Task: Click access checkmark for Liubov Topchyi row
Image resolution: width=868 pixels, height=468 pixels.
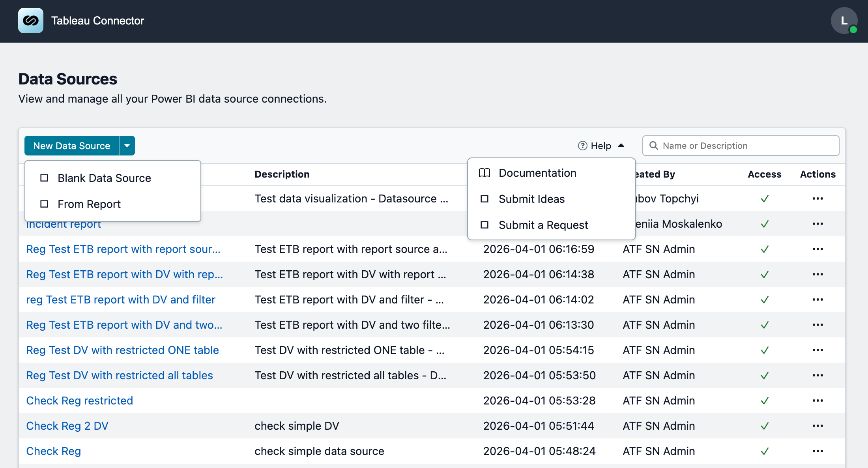Action: pos(765,198)
